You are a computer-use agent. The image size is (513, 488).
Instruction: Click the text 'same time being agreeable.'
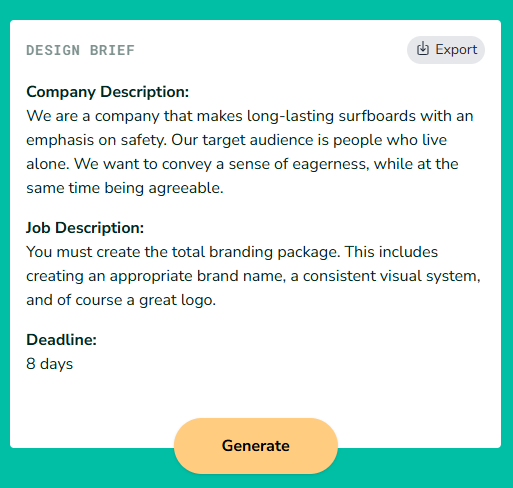point(125,188)
